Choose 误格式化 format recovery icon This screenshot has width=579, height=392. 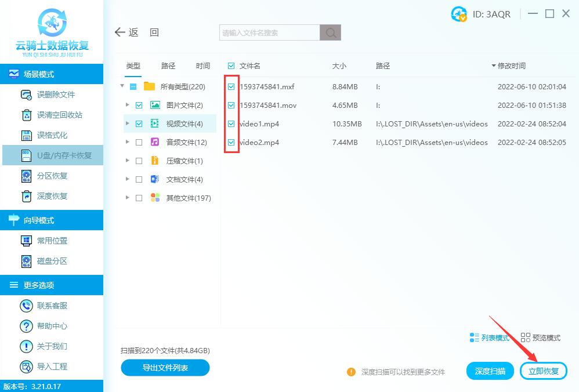pos(27,136)
